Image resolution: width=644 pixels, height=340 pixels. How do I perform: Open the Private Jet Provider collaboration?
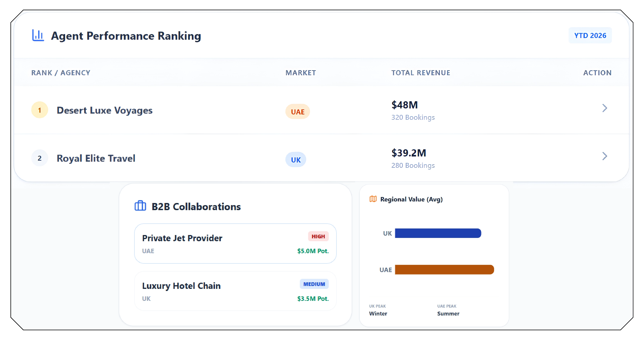point(235,244)
